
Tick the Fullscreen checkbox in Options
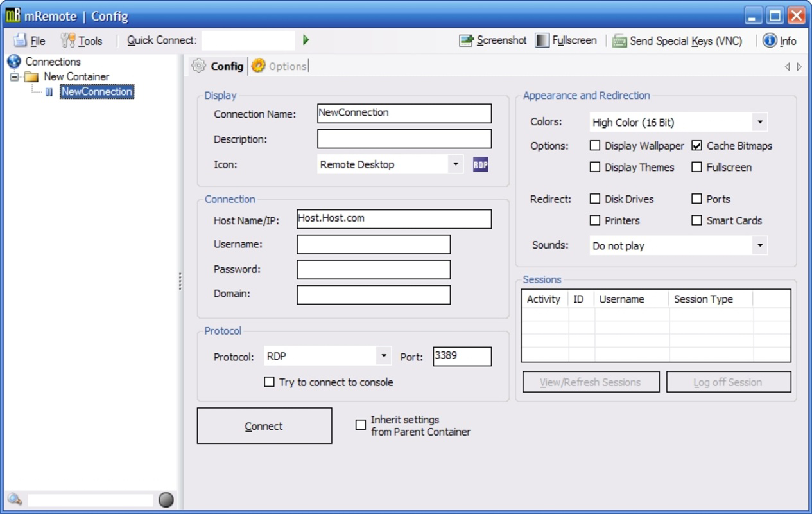coord(696,167)
